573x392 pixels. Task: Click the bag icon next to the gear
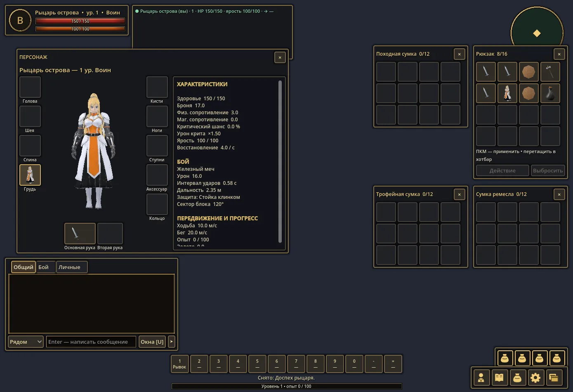517,377
